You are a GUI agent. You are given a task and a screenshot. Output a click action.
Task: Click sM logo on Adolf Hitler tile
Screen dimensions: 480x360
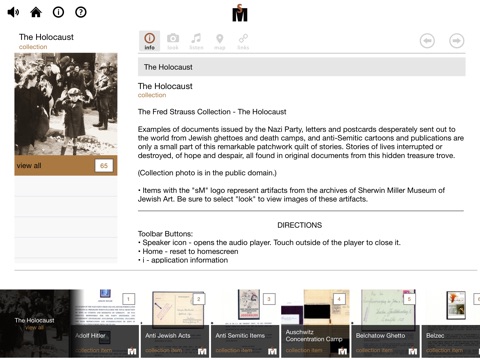coord(132,351)
